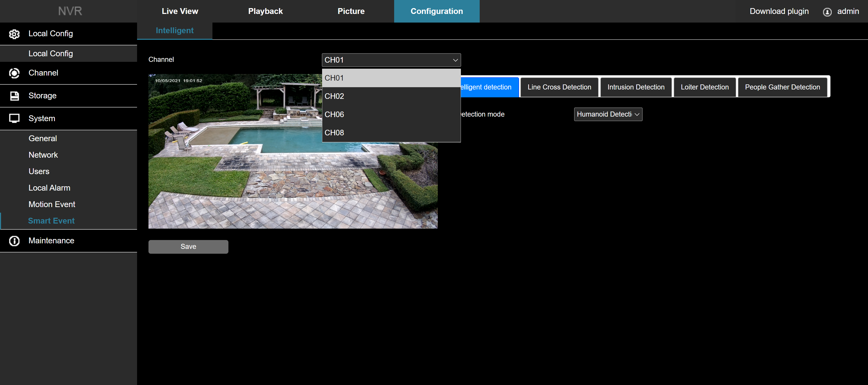
Task: Choose CH06 in the dropdown list
Action: click(391, 114)
